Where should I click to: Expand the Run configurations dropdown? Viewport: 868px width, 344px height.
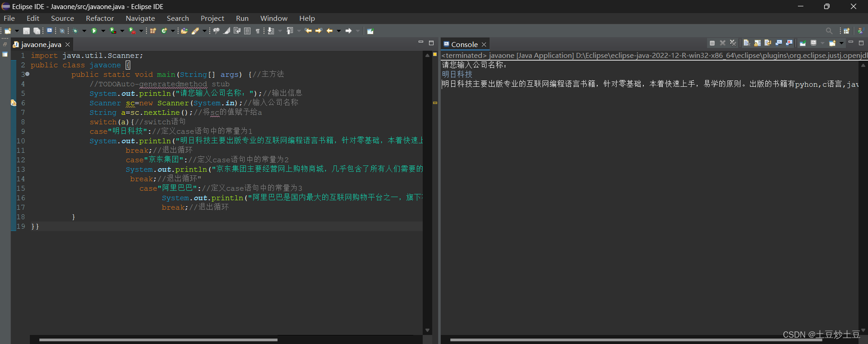[x=103, y=31]
